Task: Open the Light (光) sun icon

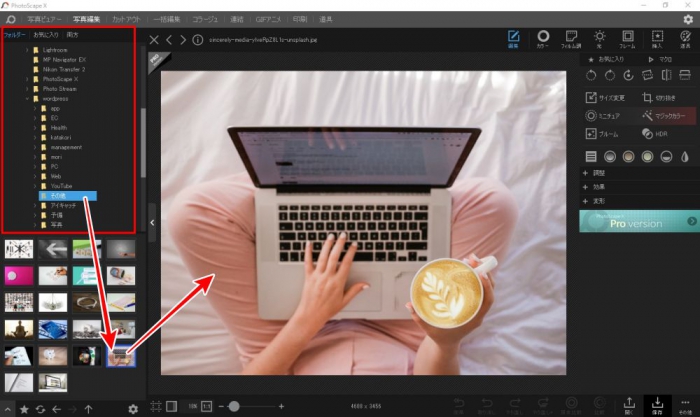Action: [x=600, y=39]
